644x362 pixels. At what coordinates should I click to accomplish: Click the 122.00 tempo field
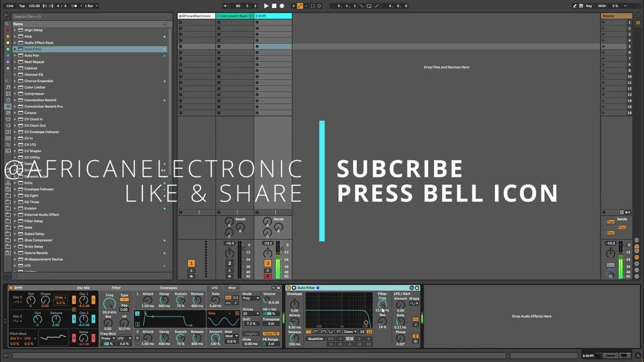pos(34,6)
